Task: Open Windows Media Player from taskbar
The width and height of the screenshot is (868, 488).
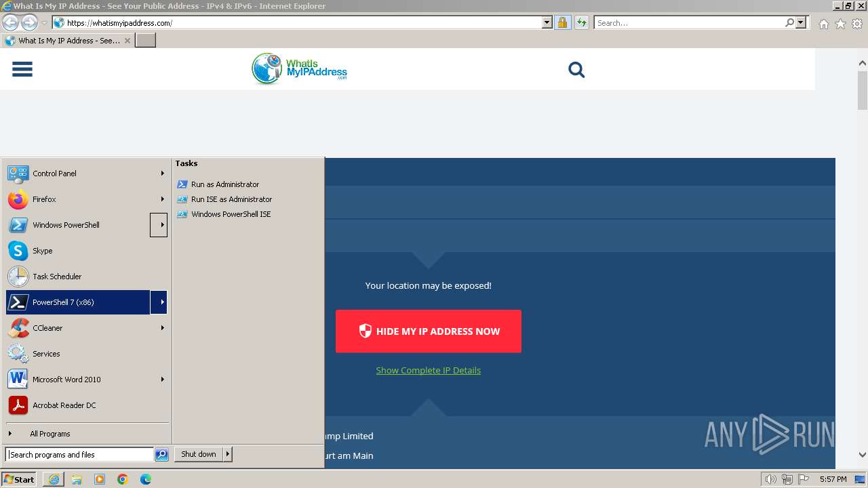Action: [100, 479]
